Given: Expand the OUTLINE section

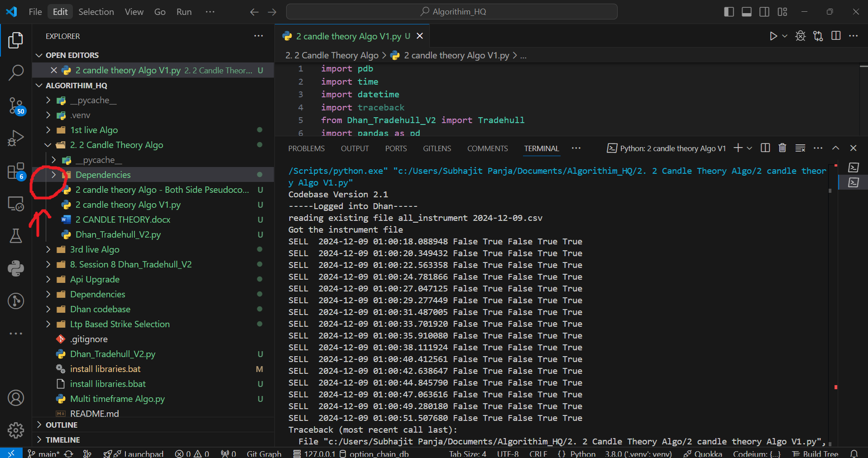Looking at the screenshot, I should [62, 425].
